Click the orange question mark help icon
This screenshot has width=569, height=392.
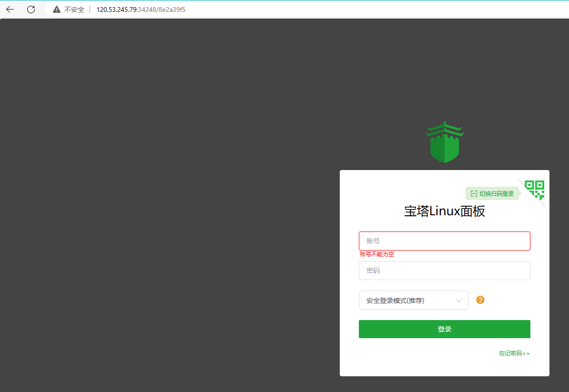[480, 300]
